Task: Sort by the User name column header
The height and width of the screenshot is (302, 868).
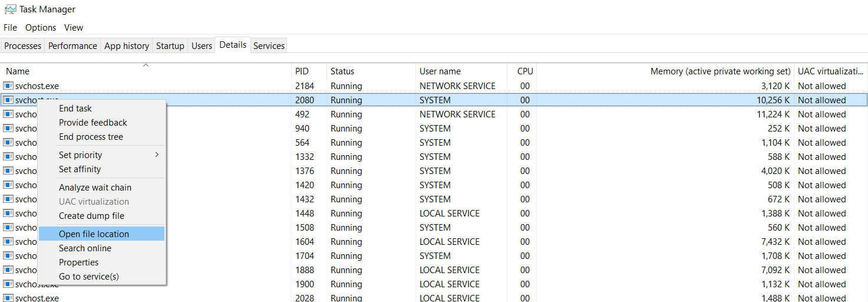Action: [461, 71]
